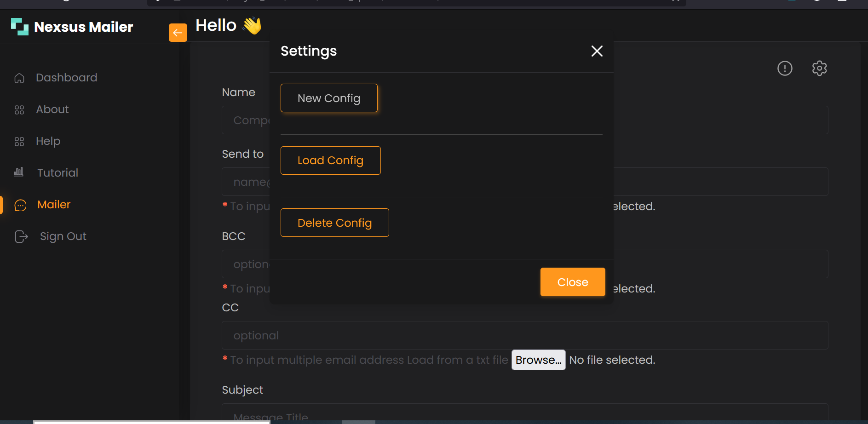Click the Subject label
Screen dimensions: 868x424
click(x=242, y=390)
